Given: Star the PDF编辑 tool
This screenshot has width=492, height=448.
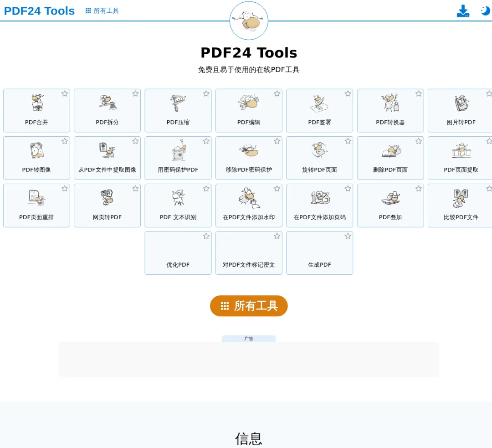Looking at the screenshot, I should click(x=277, y=93).
